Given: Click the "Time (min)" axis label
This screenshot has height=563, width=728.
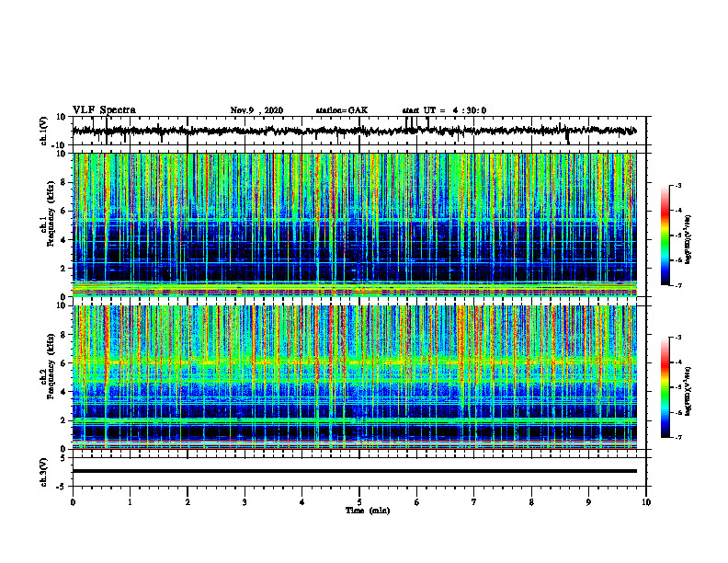Looking at the screenshot, I should [368, 511].
